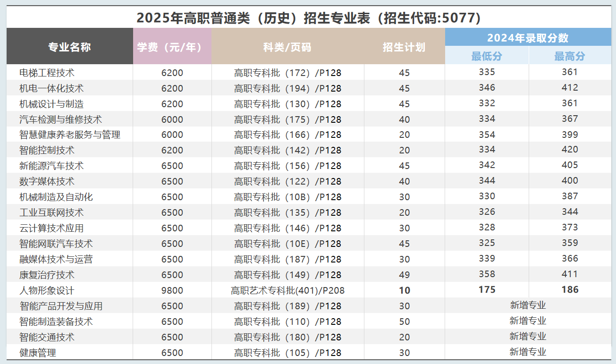Click 新增专业 in the 健康管理 row

pos(528,352)
